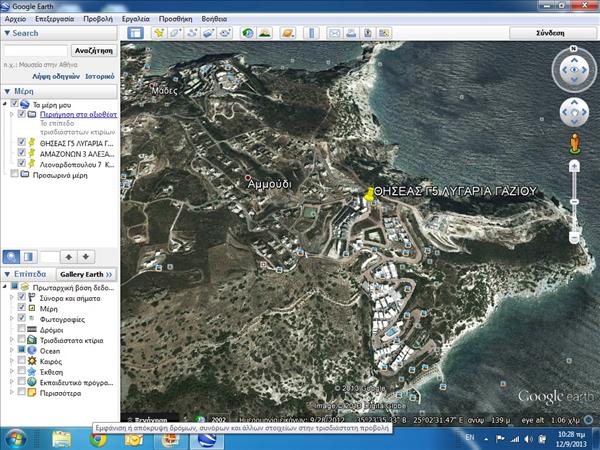Click the volume icon in system tray

click(528, 439)
